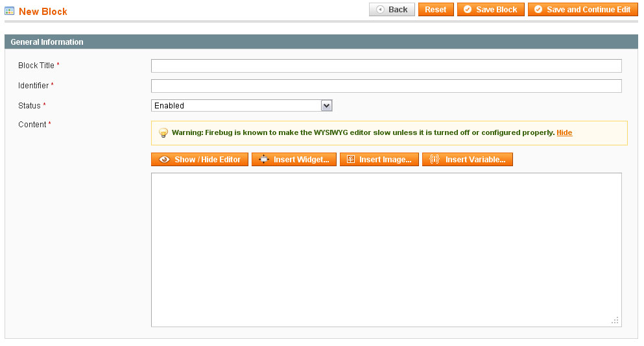Click the General Information section header

[x=321, y=42]
